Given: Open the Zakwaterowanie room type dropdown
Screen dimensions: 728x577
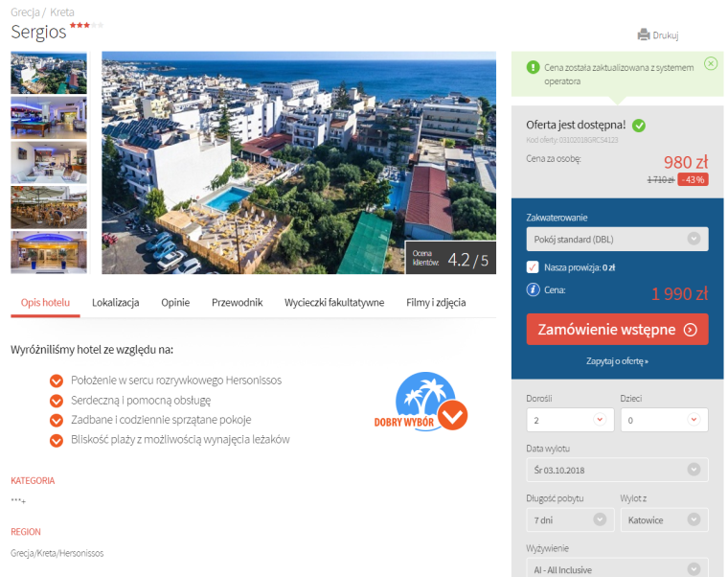Looking at the screenshot, I should pyautogui.click(x=617, y=239).
